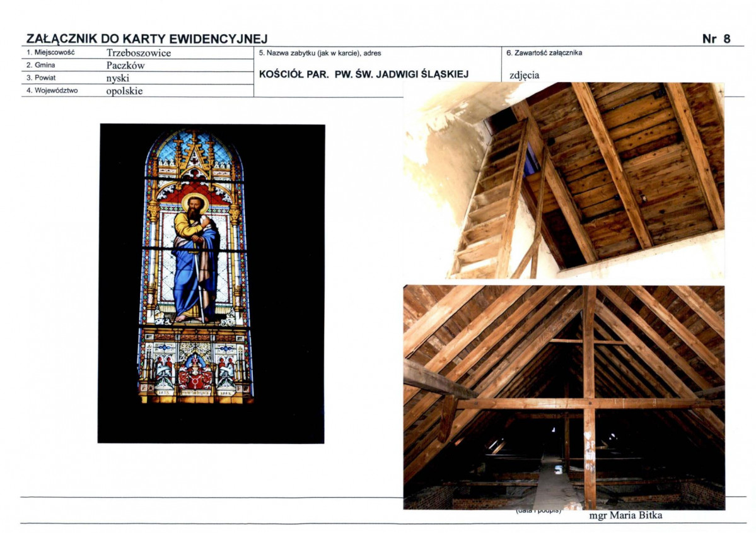This screenshot has width=756, height=533.
Task: Click the label 6. Zawartość załącznika
Action: (544, 52)
